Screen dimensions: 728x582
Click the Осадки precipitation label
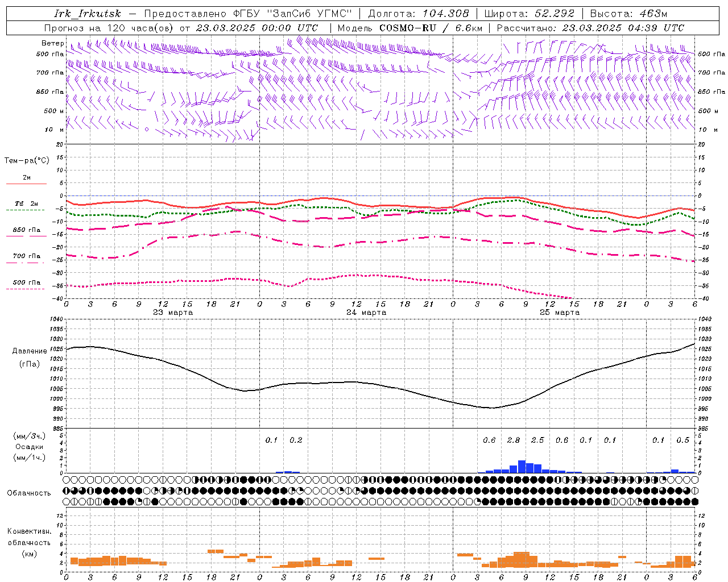(29, 447)
